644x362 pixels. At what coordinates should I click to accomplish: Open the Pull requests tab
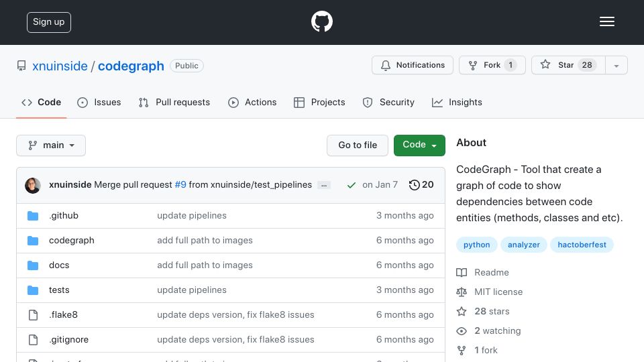(x=174, y=102)
